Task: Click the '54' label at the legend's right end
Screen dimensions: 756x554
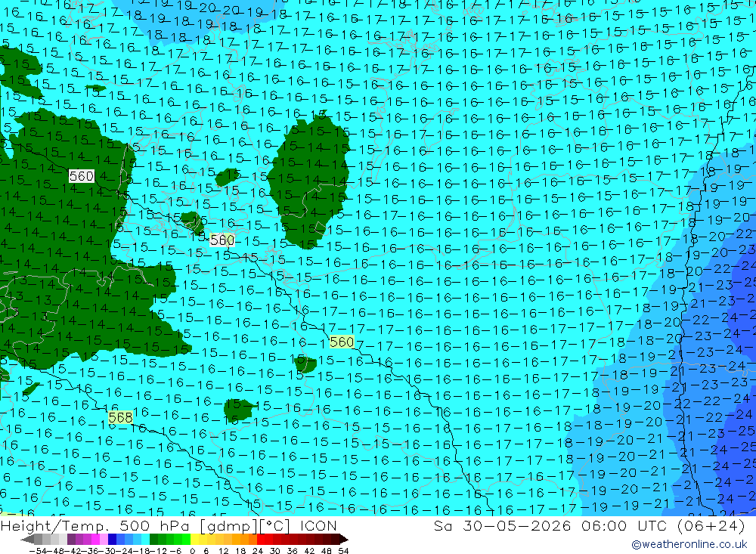Action: [x=343, y=551]
